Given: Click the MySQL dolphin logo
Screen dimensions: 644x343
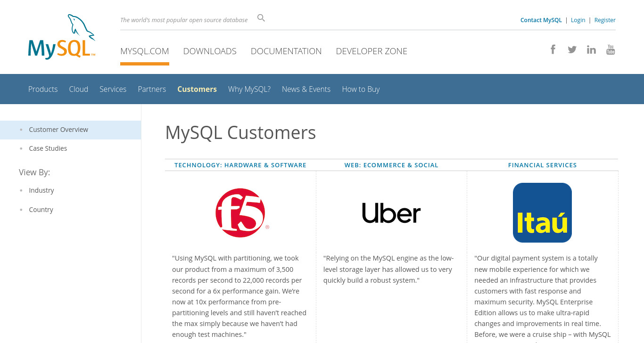Looking at the screenshot, I should pos(62,37).
